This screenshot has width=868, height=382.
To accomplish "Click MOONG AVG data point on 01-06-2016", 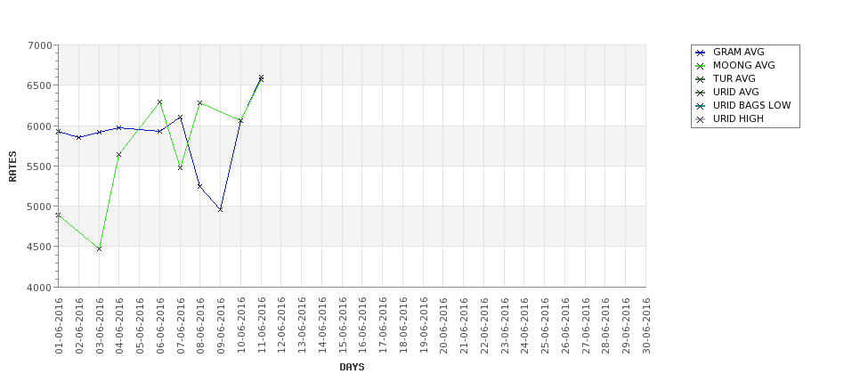I will point(59,215).
